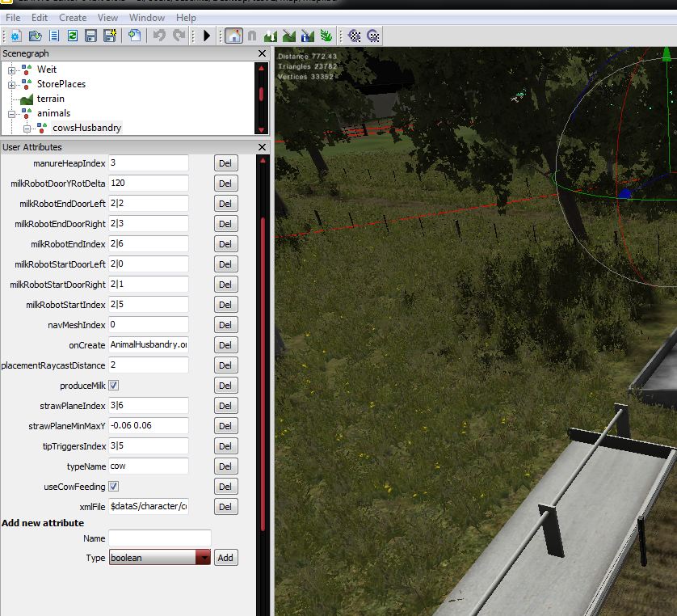Image resolution: width=677 pixels, height=616 pixels.
Task: Open the Window menu
Action: [x=147, y=18]
